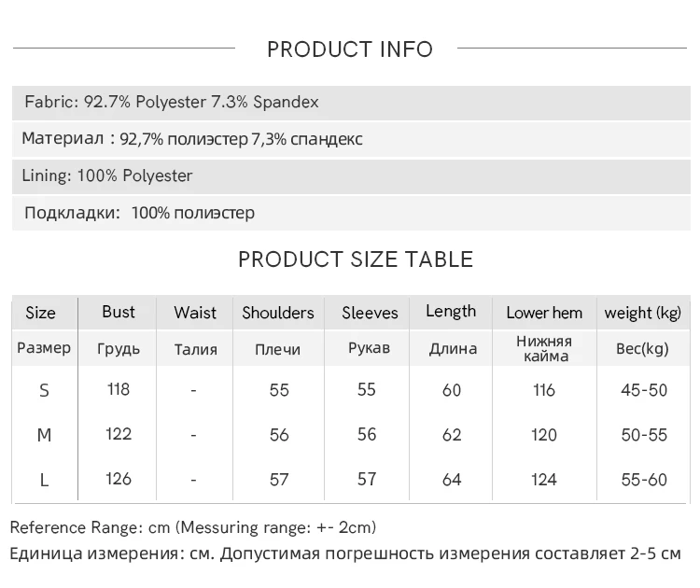Click the Подкладки 100% полиэстер row
Image resolution: width=700 pixels, height=588 pixels.
click(351, 213)
